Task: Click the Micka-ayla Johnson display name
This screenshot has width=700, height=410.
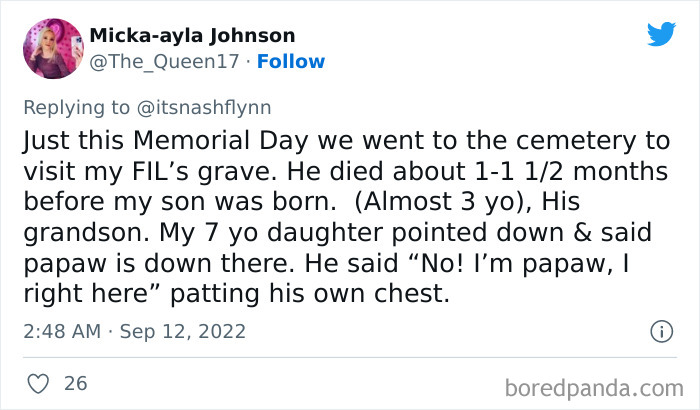Action: tap(192, 36)
